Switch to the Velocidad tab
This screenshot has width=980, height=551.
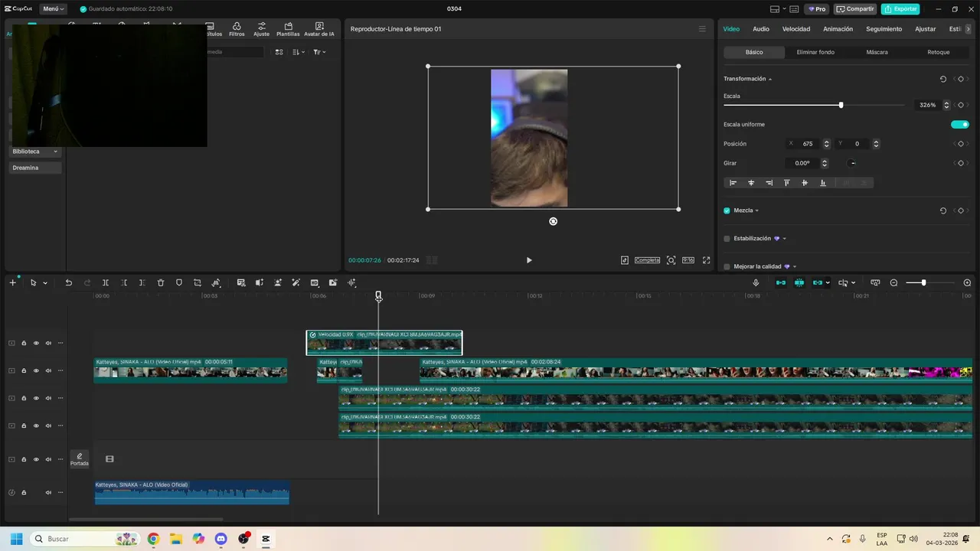click(x=796, y=29)
